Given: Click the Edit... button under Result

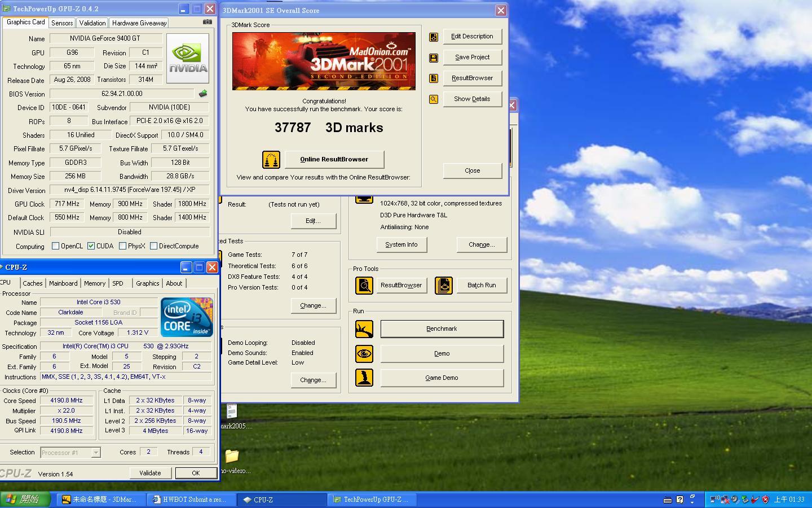Looking at the screenshot, I should [x=314, y=221].
